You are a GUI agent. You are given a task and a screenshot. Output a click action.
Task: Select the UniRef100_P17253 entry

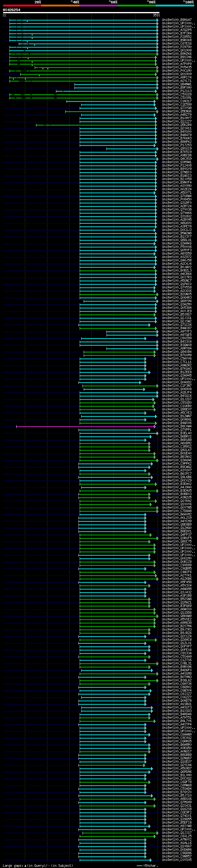[x=177, y=145]
